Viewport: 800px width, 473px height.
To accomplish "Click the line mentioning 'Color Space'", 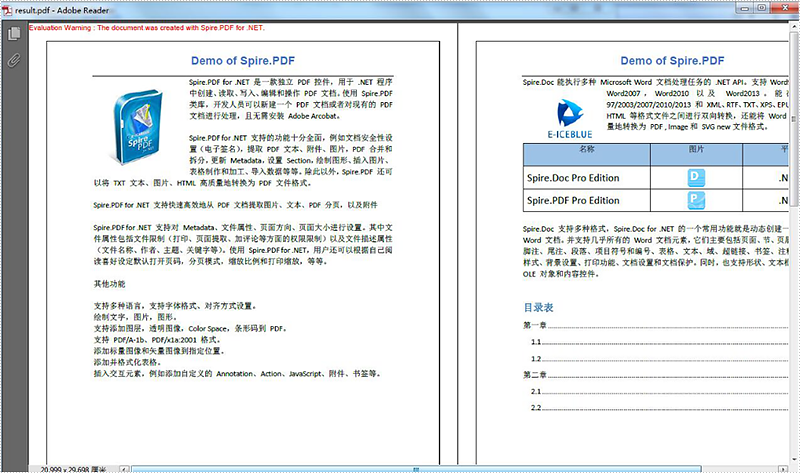I will click(x=190, y=329).
